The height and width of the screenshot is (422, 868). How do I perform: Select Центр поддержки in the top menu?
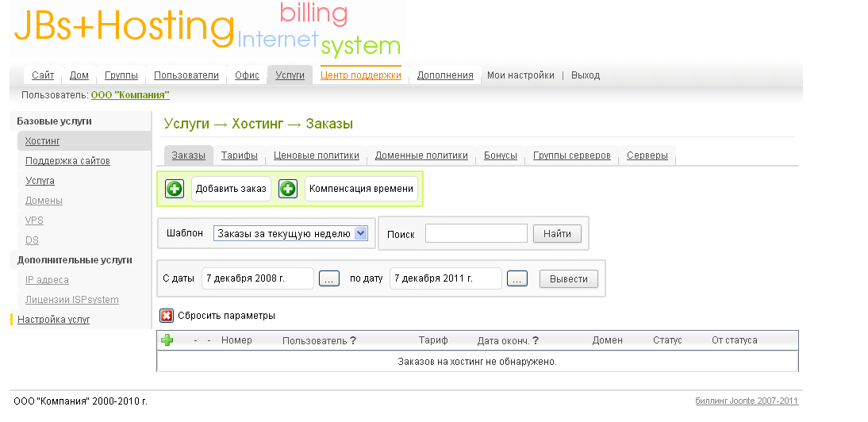coord(361,75)
